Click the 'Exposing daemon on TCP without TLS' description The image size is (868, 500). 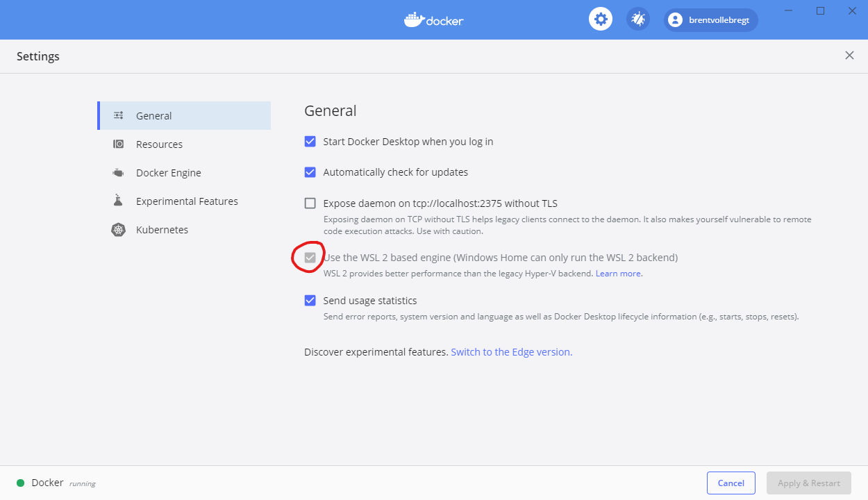pos(567,225)
